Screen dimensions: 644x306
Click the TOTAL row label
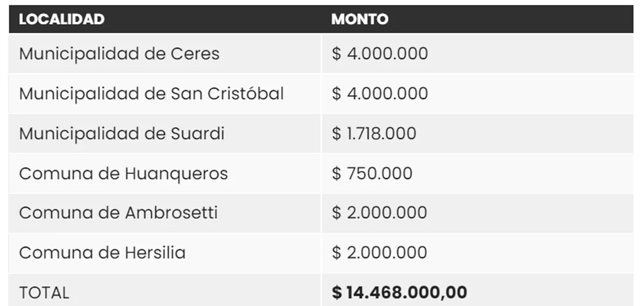tap(44, 293)
